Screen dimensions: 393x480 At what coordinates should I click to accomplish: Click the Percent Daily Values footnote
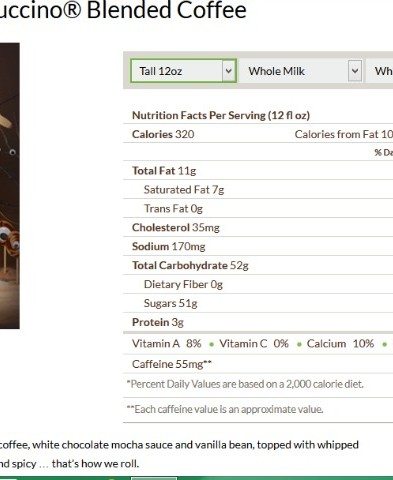click(x=245, y=384)
